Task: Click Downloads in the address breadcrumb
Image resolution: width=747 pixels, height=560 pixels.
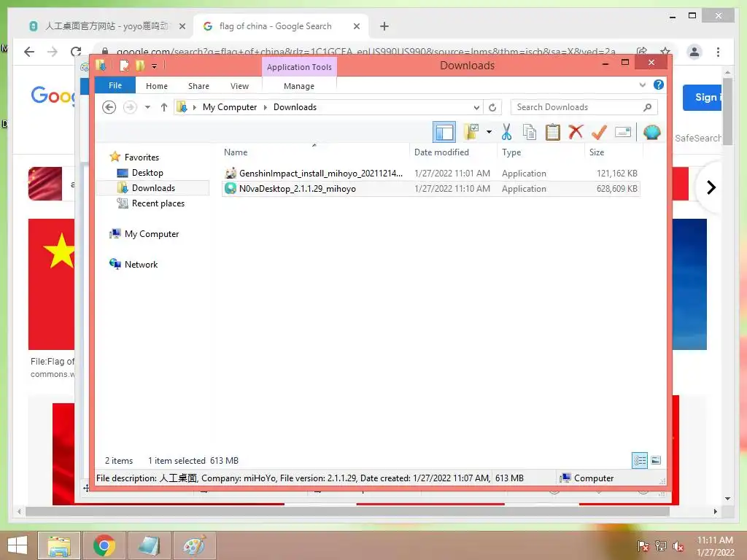Action: click(295, 107)
